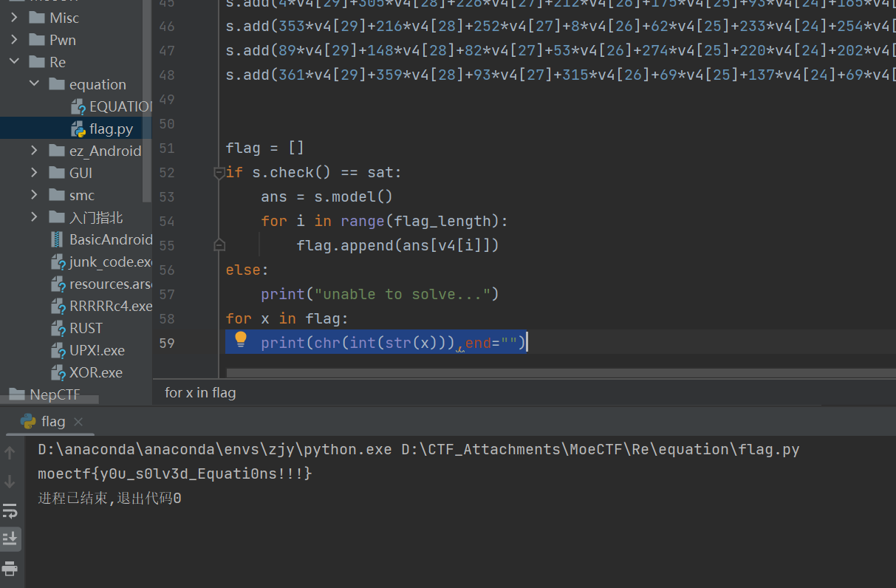The height and width of the screenshot is (588, 896).
Task: Select the XOR.exe file icon
Action: point(58,372)
